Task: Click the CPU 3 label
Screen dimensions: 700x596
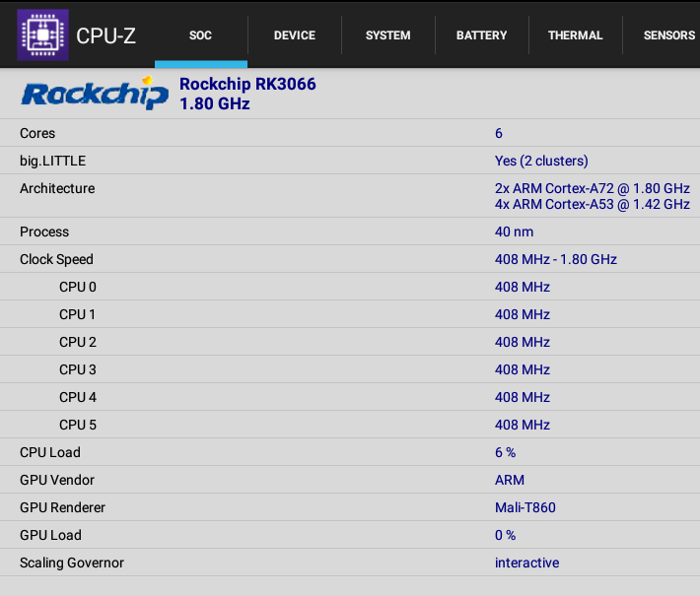Action: [78, 369]
